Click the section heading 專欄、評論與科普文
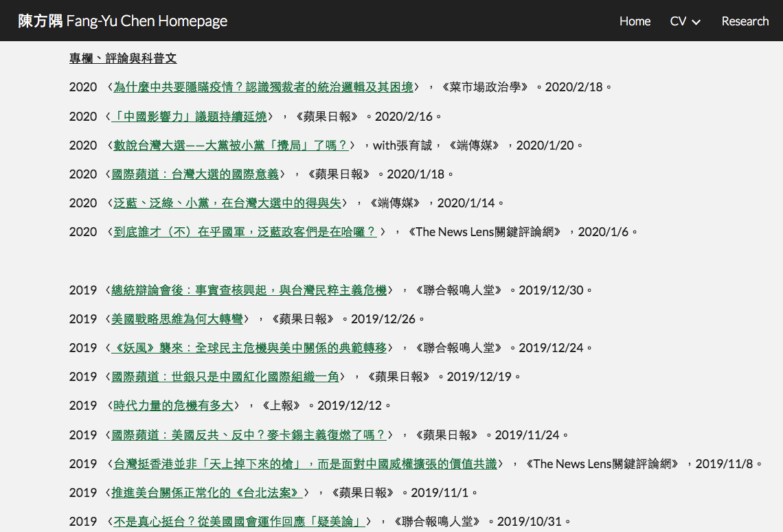The width and height of the screenshot is (783, 532). (x=123, y=58)
